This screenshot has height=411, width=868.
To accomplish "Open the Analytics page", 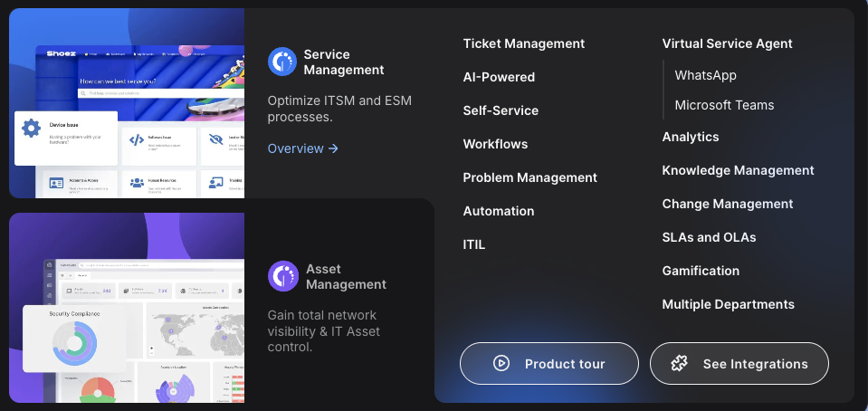I will pyautogui.click(x=691, y=137).
